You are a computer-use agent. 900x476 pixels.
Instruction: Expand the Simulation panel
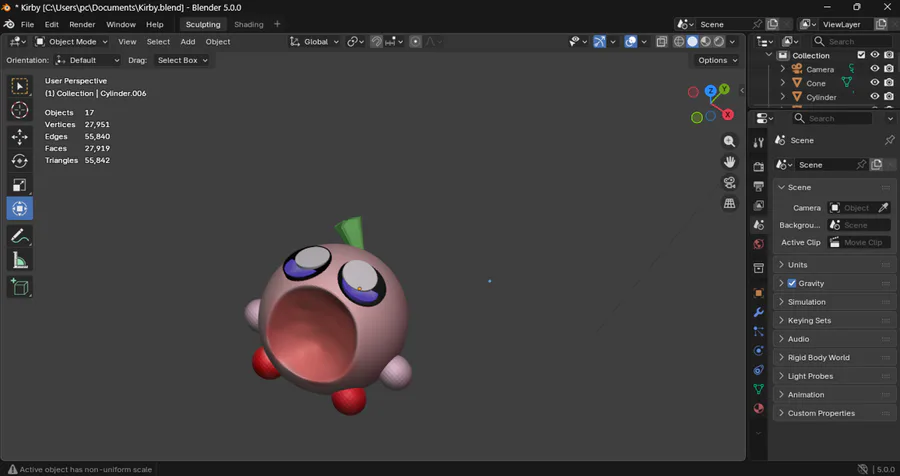pyautogui.click(x=835, y=302)
